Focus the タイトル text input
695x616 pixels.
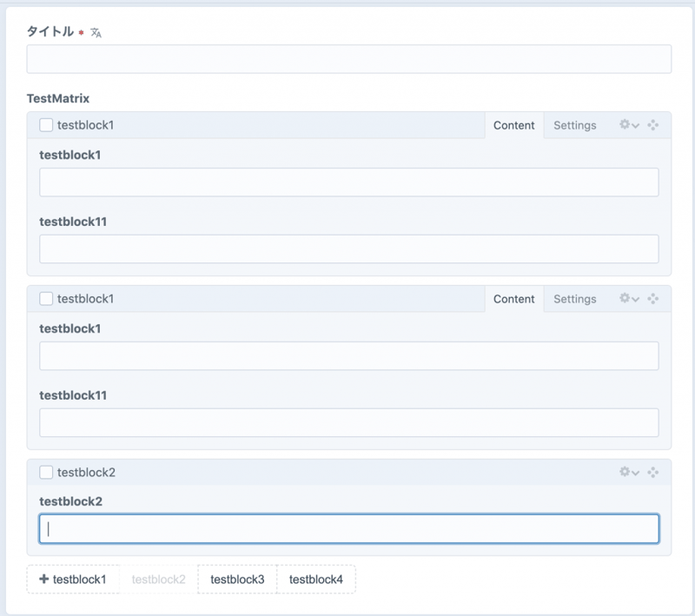click(x=348, y=59)
